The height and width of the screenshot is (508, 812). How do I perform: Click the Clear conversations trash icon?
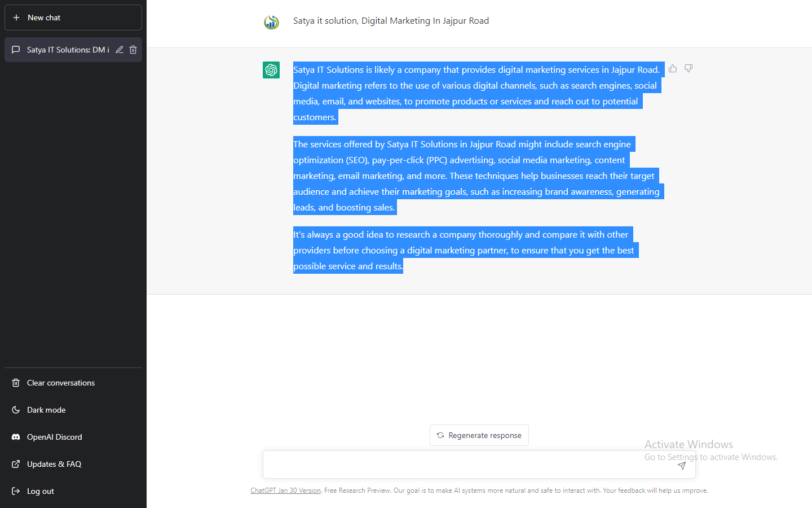tap(16, 383)
